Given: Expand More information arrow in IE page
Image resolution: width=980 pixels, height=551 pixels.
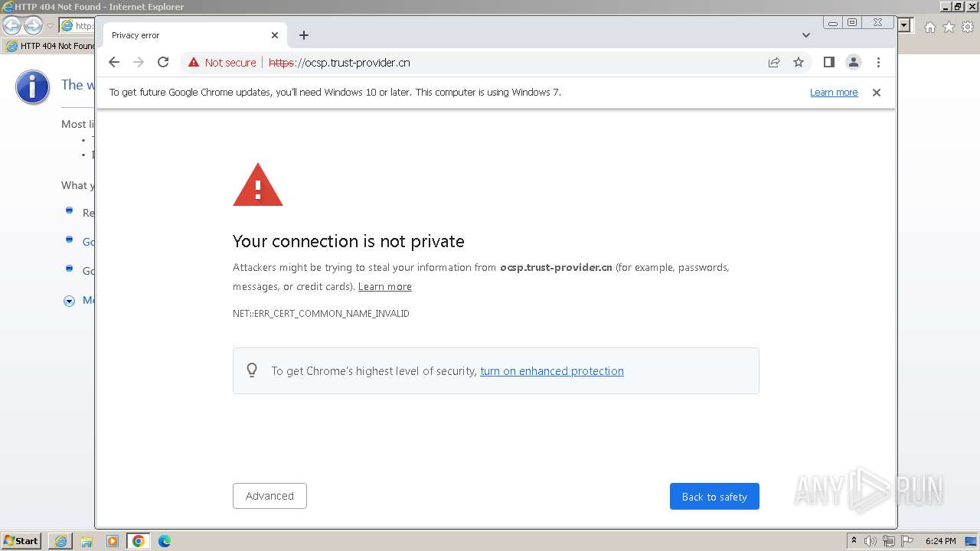Looking at the screenshot, I should point(69,301).
